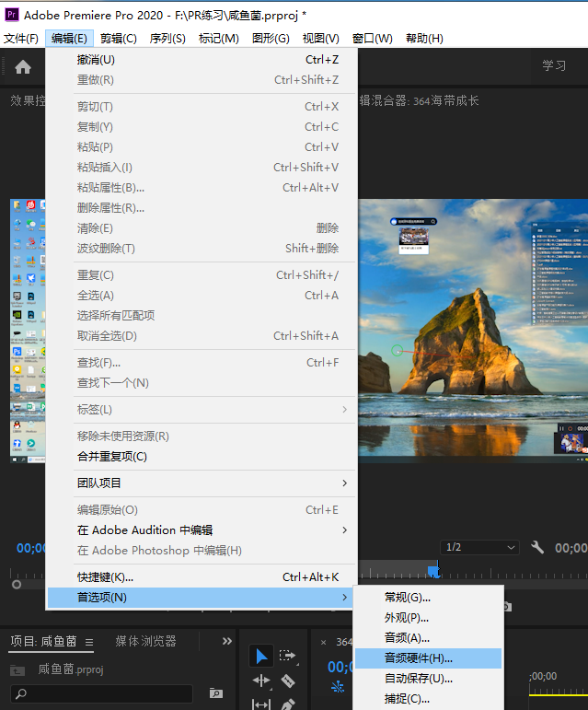Select the Pen tool
Image resolution: width=588 pixels, height=710 pixels.
[288, 704]
